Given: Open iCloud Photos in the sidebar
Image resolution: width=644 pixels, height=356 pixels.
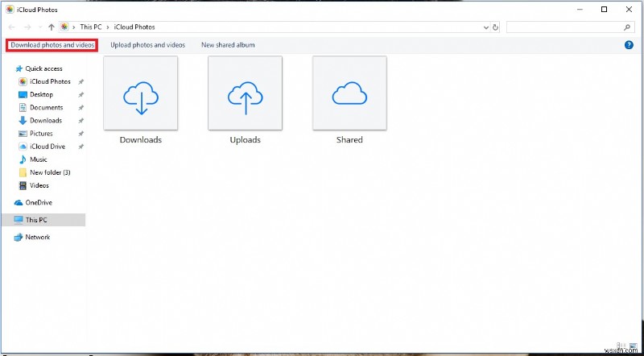Looking at the screenshot, I should [x=50, y=81].
